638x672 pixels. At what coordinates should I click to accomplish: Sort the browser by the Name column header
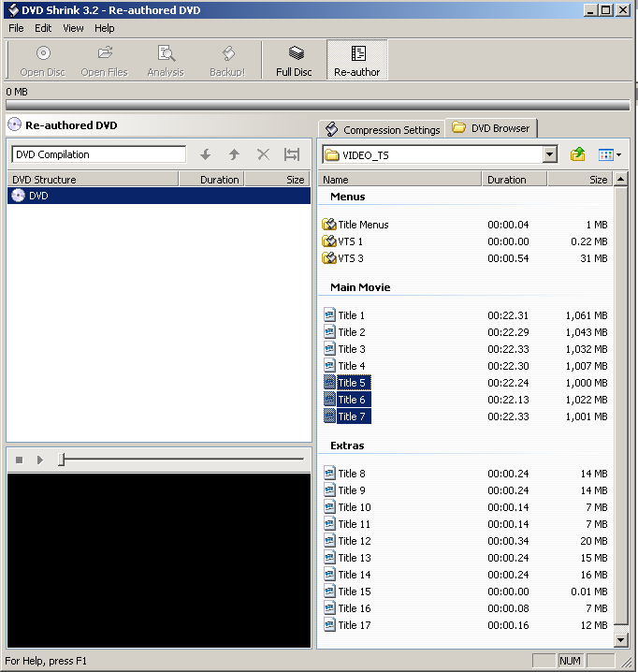pos(400,179)
